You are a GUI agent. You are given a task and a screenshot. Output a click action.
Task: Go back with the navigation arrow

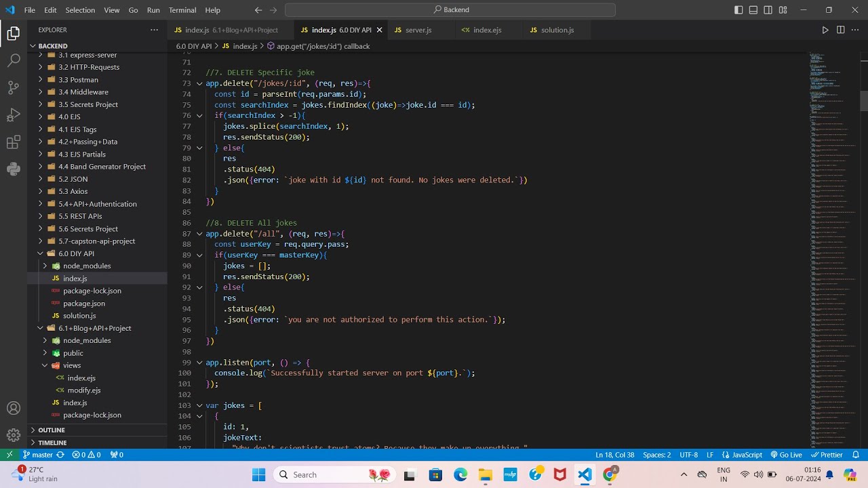pos(258,10)
